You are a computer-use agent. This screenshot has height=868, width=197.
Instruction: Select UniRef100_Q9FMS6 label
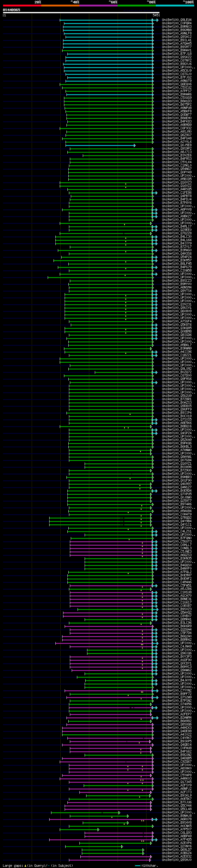177,379
